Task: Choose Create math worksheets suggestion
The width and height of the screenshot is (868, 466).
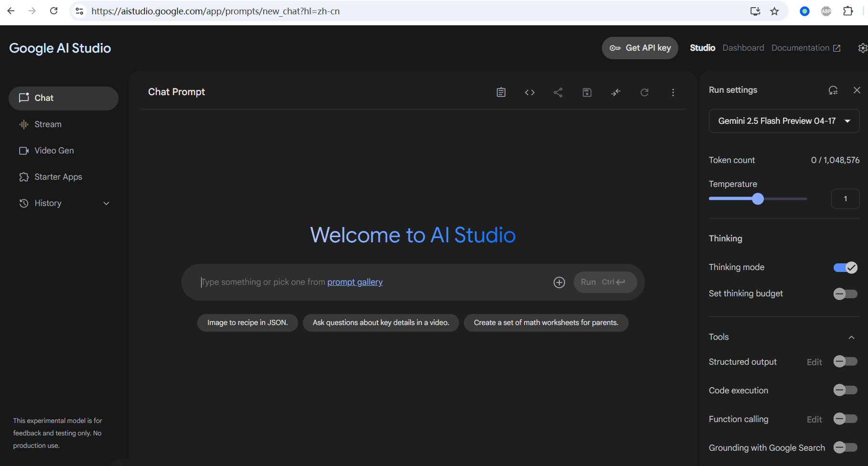Action: (x=546, y=323)
